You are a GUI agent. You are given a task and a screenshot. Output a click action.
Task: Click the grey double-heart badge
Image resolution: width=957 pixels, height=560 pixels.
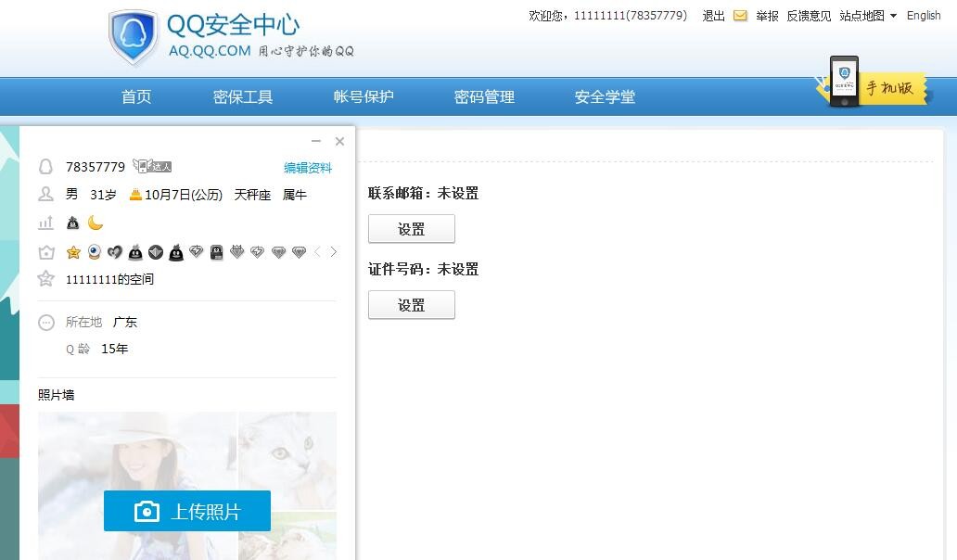(x=115, y=252)
